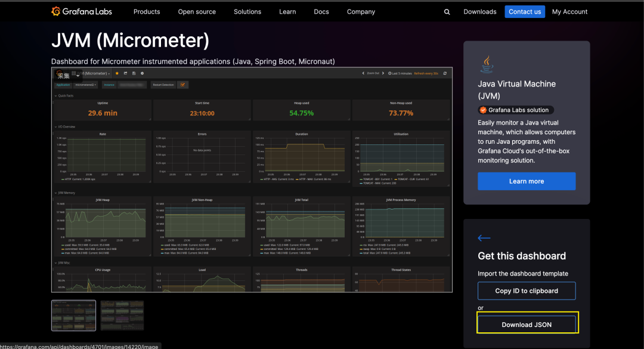Open the Open source menu
This screenshot has width=644, height=349.
pos(197,12)
